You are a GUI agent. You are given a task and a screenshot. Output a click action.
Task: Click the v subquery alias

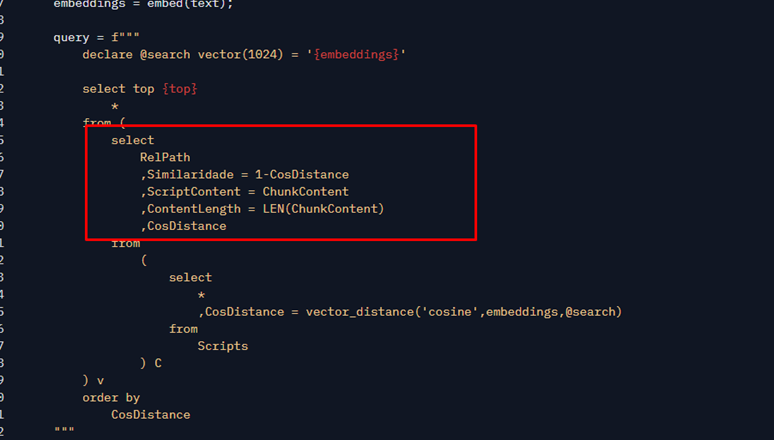(100, 380)
